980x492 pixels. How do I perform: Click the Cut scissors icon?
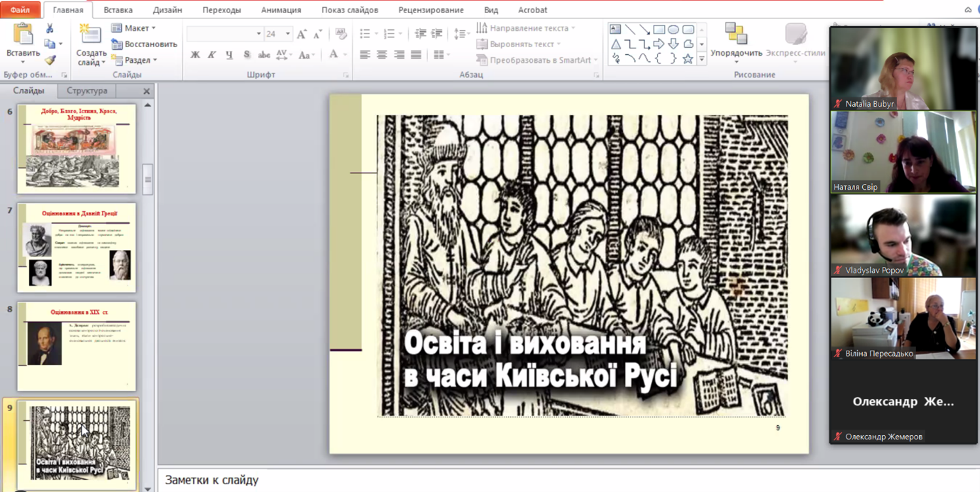(50, 29)
